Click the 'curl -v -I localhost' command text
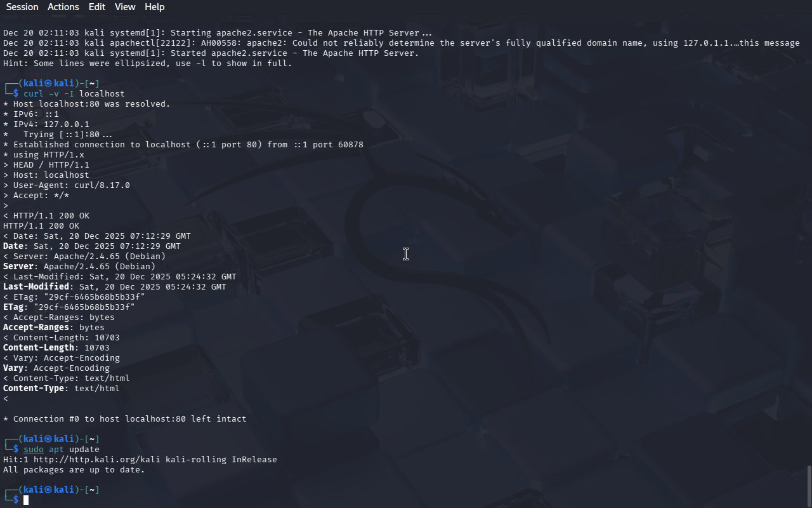The width and height of the screenshot is (812, 508). 74,94
